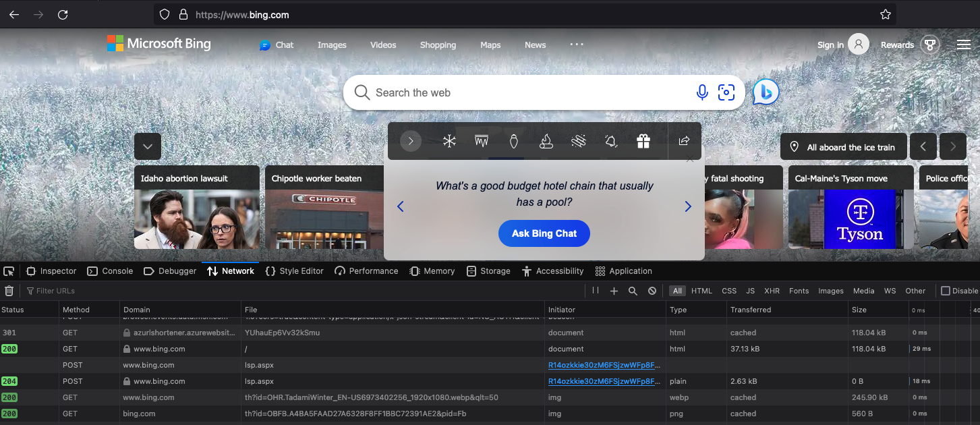Screen dimensions: 980x425
Task: Click the Rewards trophy icon
Action: pos(930,45)
